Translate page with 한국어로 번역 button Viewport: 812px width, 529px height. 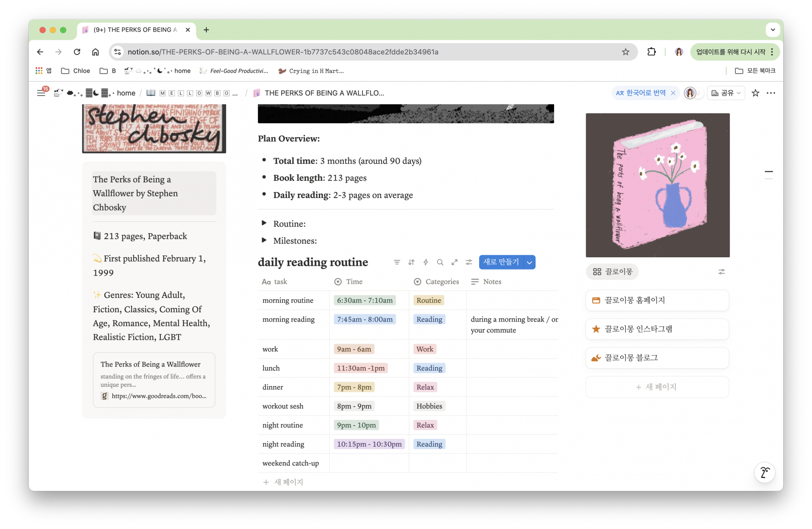tap(641, 93)
